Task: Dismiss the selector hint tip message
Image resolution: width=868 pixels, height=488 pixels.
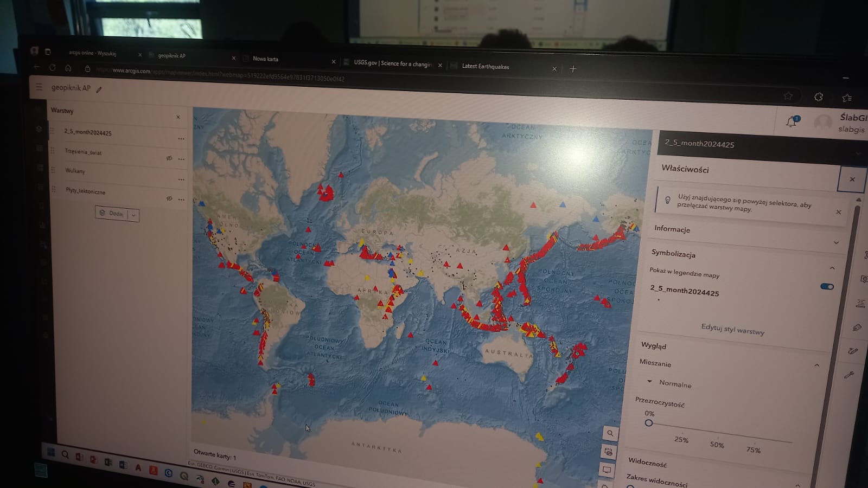Action: (838, 212)
